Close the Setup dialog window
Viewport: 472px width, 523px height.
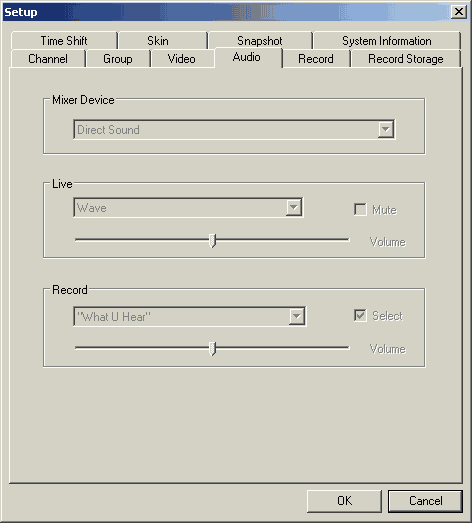pyautogui.click(x=459, y=12)
